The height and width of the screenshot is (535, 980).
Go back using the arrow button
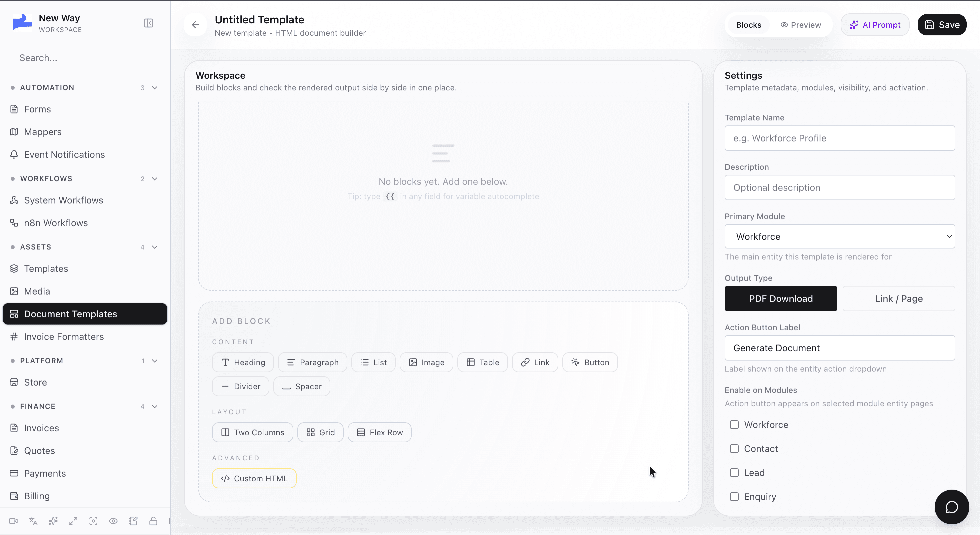(x=195, y=25)
